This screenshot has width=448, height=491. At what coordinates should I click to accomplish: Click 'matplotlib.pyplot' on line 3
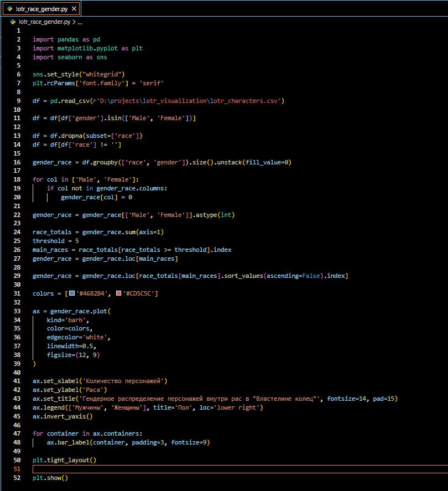coord(87,48)
